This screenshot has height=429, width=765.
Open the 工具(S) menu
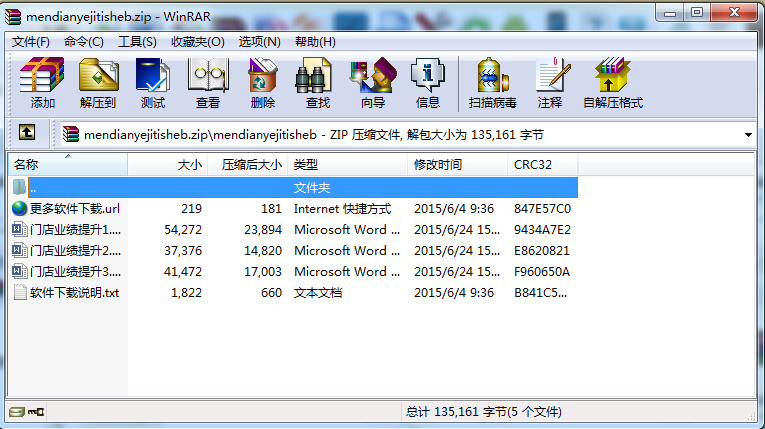click(137, 42)
